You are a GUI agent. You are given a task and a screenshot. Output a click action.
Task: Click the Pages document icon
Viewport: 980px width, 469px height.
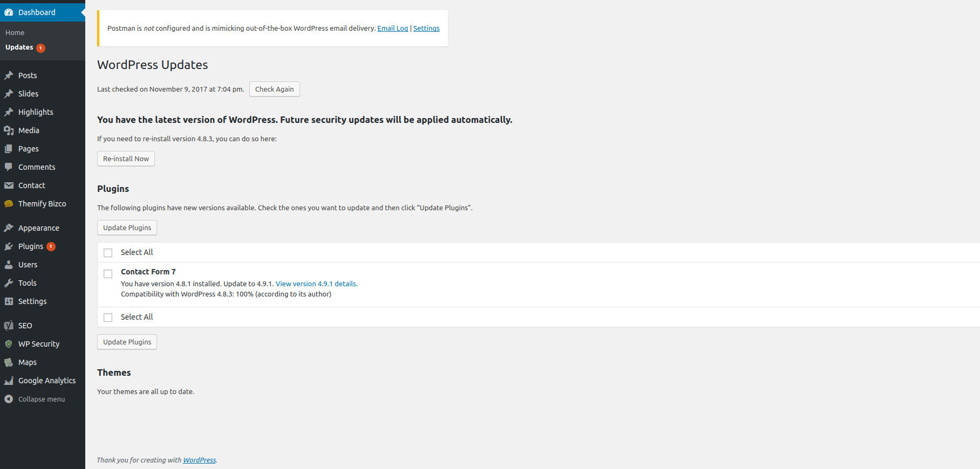(9, 149)
